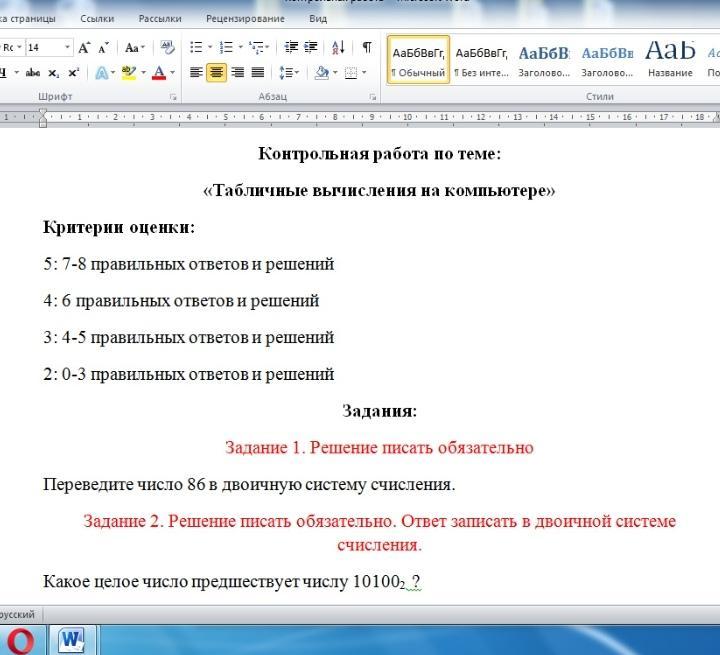Open line spacing options
Viewport: 720px width, 655px height.
tap(289, 73)
